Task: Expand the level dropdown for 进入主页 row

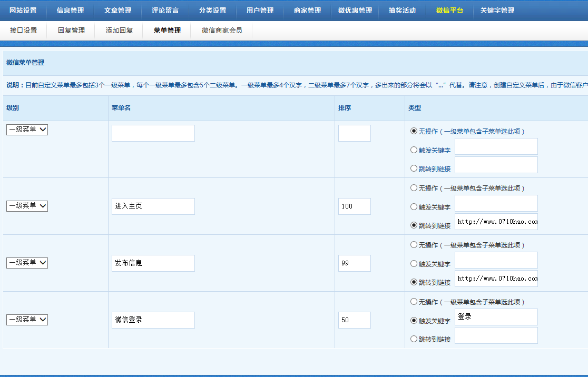Action: pos(27,206)
